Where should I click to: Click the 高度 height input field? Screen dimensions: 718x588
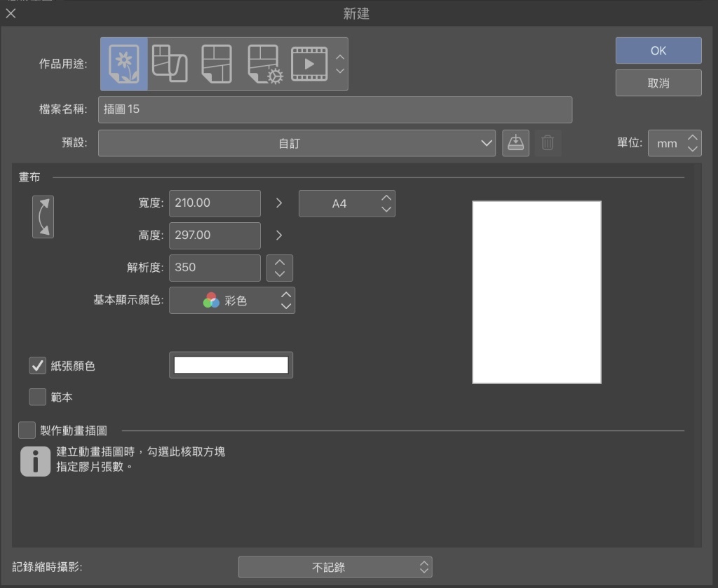click(x=215, y=235)
